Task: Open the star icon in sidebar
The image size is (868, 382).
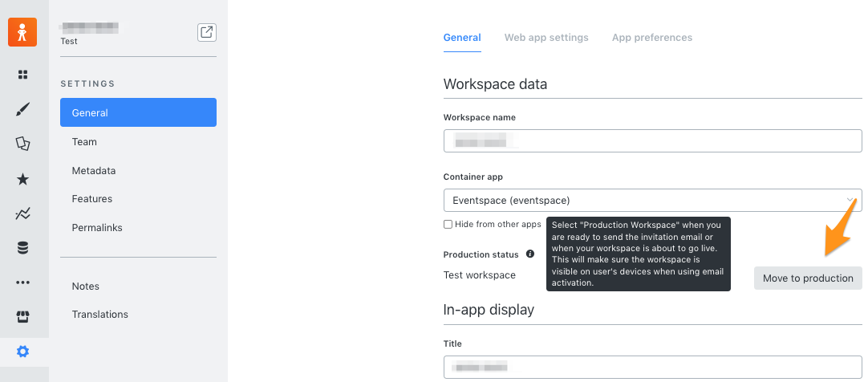Action: click(x=22, y=179)
